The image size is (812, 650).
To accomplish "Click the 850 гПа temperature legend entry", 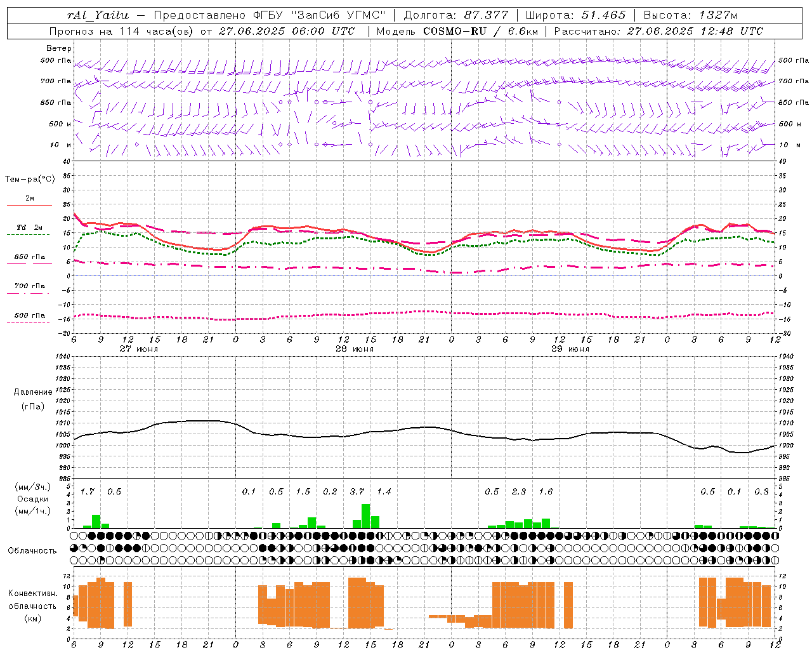I will [30, 257].
